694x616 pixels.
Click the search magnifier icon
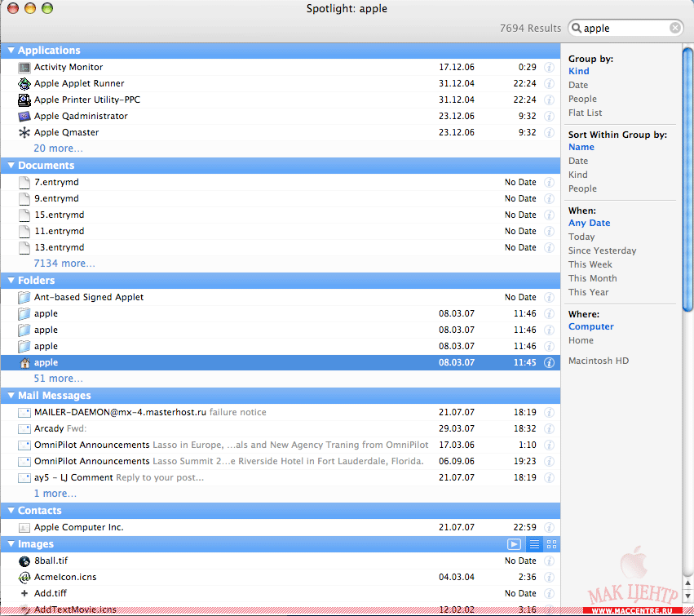[577, 29]
